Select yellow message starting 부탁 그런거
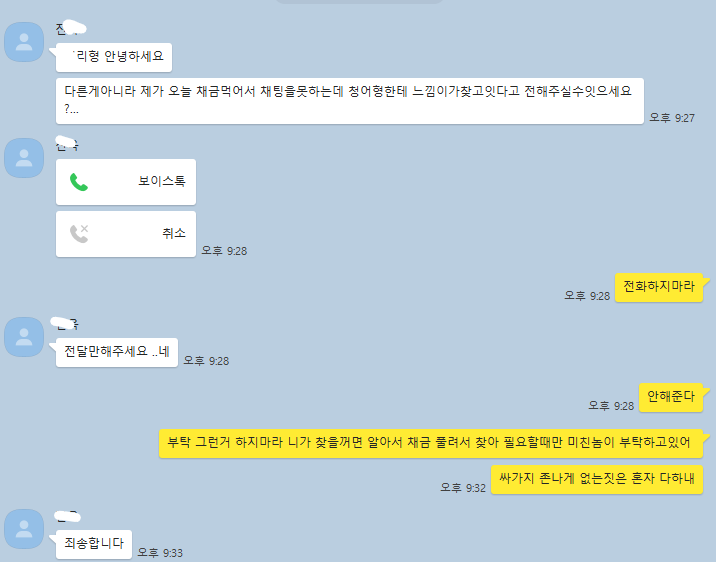 pos(431,443)
